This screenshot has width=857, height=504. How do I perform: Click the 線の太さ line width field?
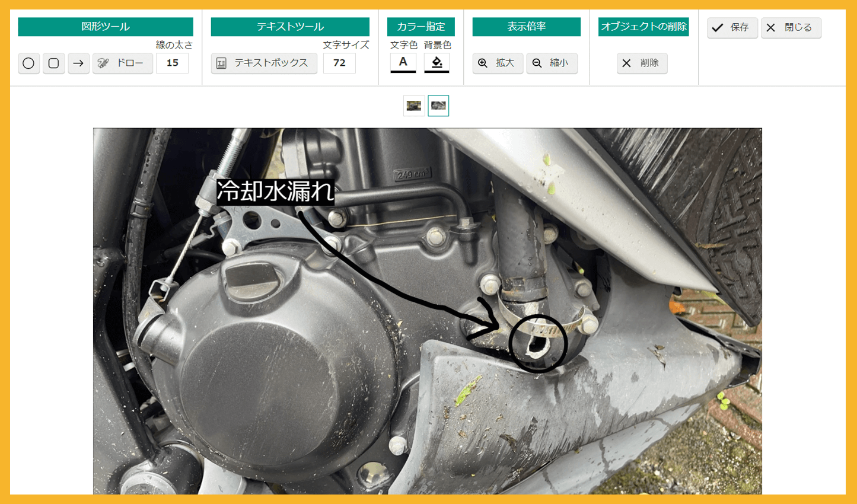[172, 63]
